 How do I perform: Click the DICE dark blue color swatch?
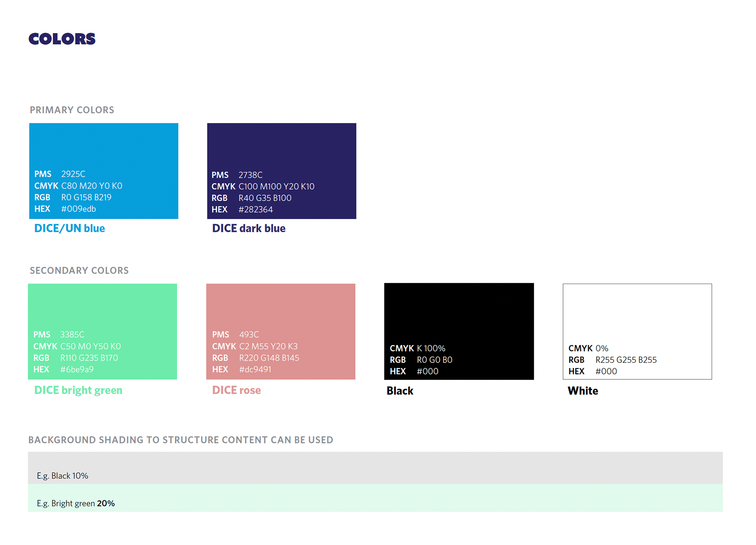tap(282, 171)
